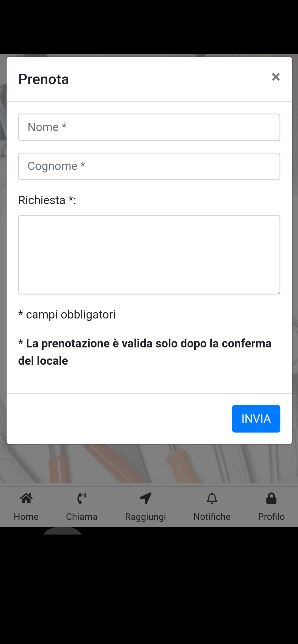Click the campi obbligatori note

pos(67,315)
